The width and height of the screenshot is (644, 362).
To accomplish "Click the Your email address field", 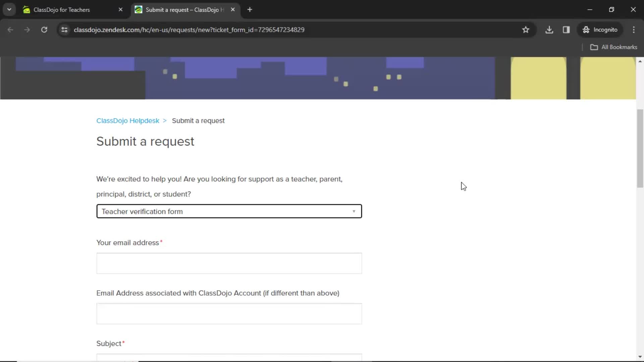I will click(x=229, y=263).
